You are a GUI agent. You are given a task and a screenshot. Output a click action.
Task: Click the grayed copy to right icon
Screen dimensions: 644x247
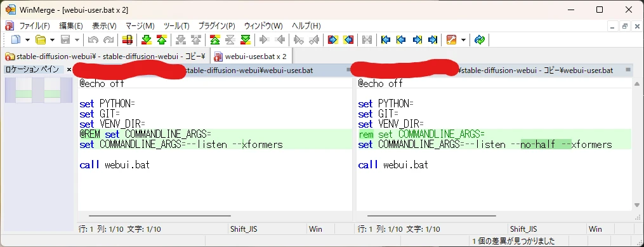[265, 40]
